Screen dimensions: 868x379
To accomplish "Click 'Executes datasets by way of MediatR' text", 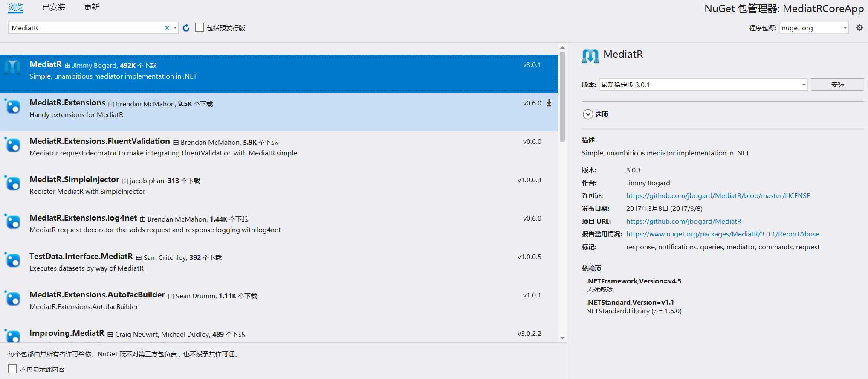I will click(87, 268).
